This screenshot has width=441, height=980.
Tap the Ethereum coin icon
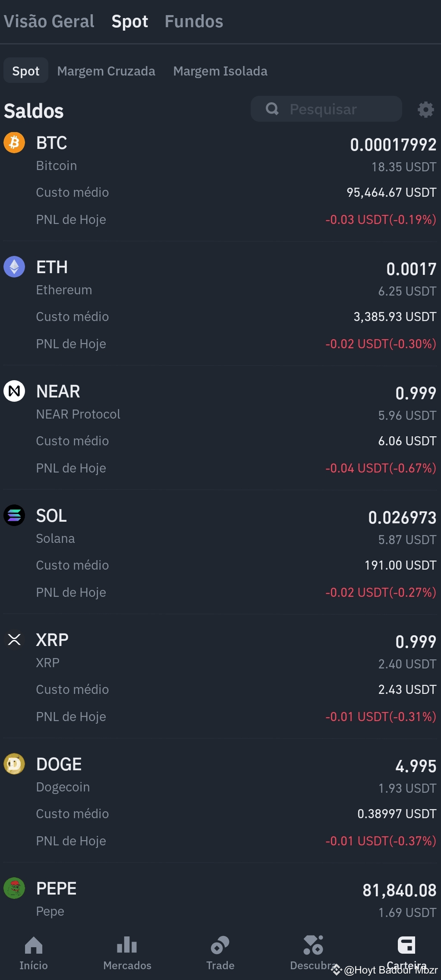14,267
